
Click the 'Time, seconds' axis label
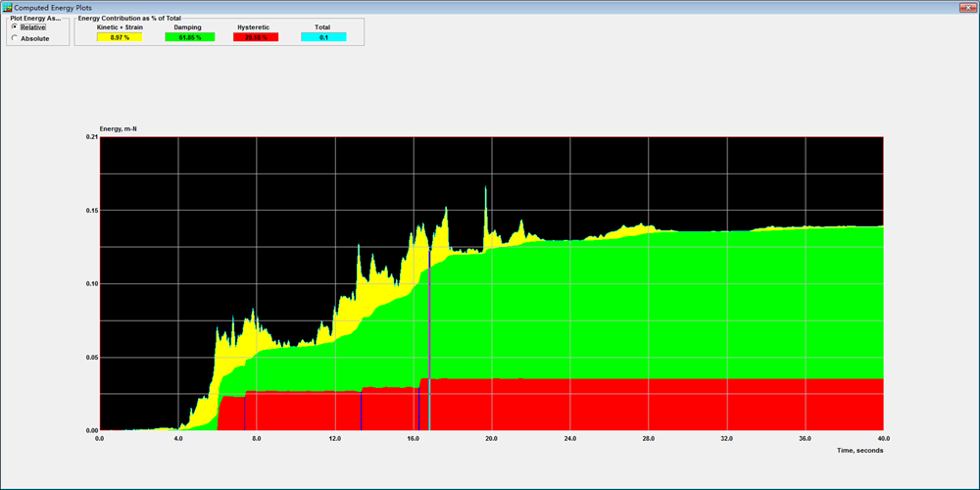[860, 450]
